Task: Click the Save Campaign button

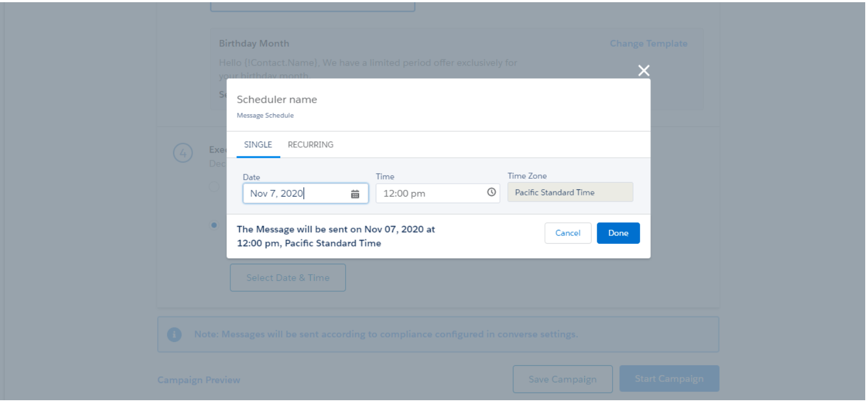Action: (x=562, y=379)
